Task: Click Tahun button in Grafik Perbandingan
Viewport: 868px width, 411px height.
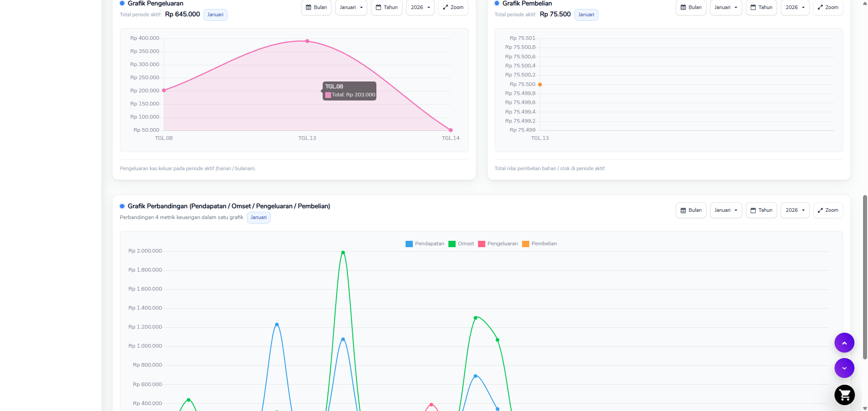Action: click(761, 210)
